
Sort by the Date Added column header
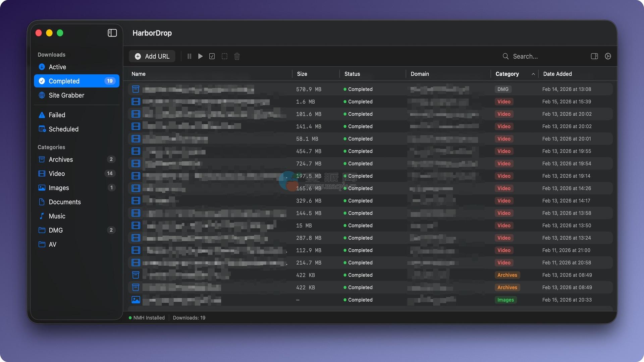tap(557, 74)
